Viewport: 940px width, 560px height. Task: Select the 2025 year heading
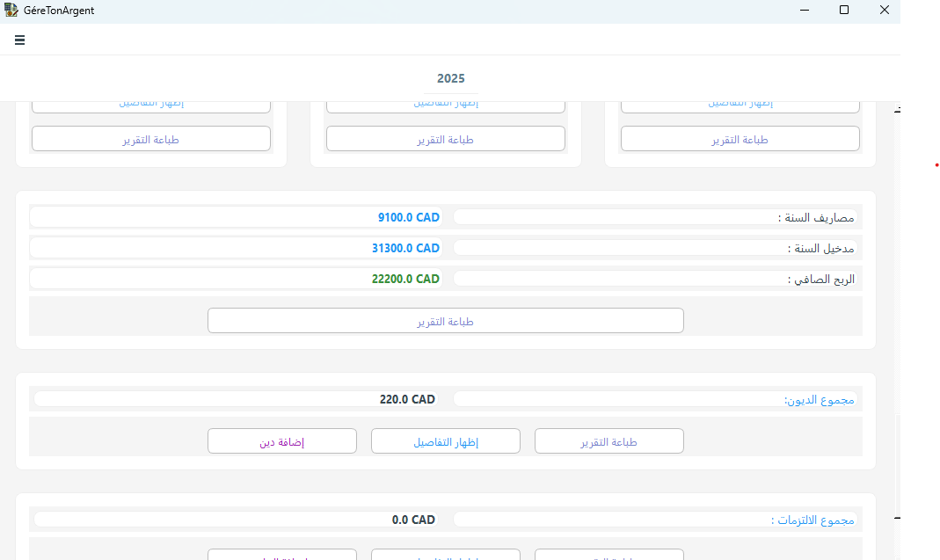pyautogui.click(x=450, y=78)
